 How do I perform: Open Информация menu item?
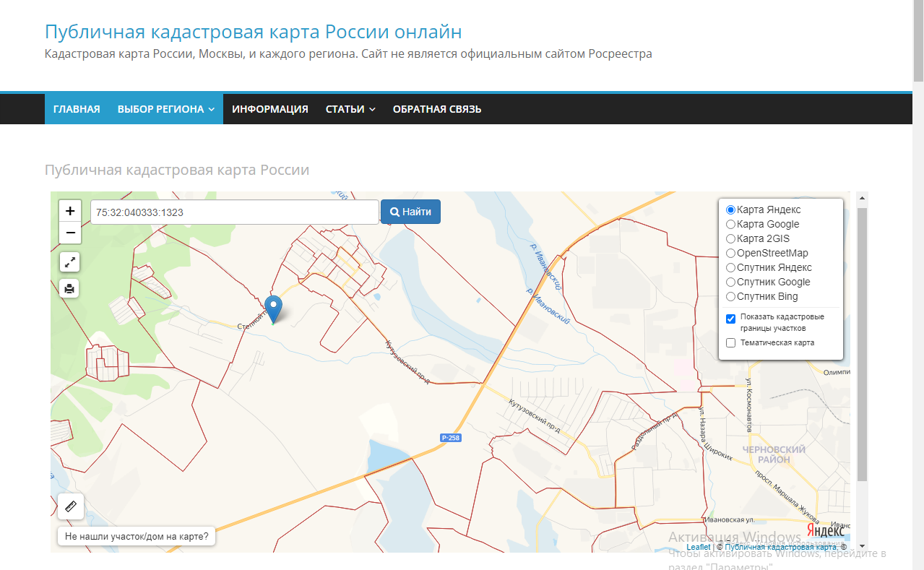[x=270, y=109]
